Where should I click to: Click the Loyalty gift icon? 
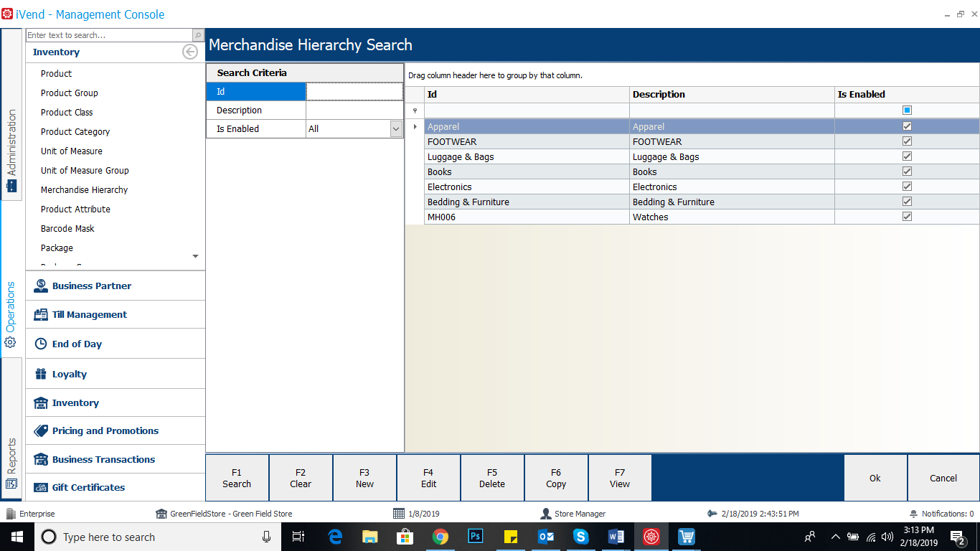[x=41, y=374]
